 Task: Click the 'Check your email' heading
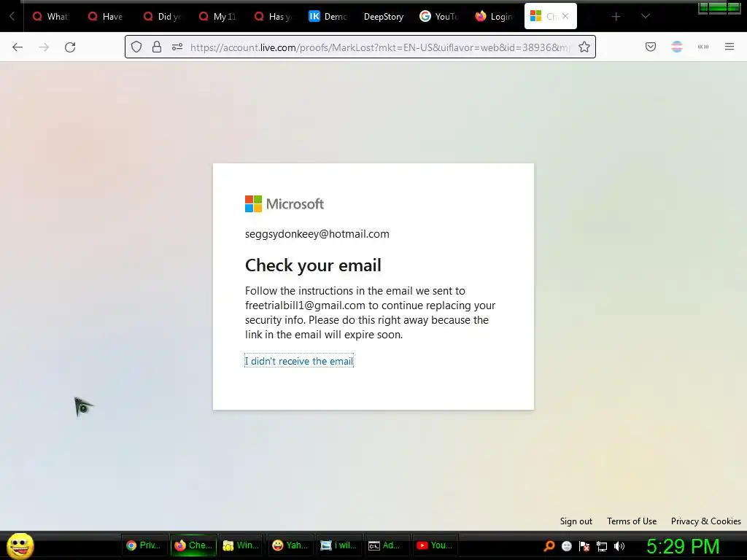point(313,265)
